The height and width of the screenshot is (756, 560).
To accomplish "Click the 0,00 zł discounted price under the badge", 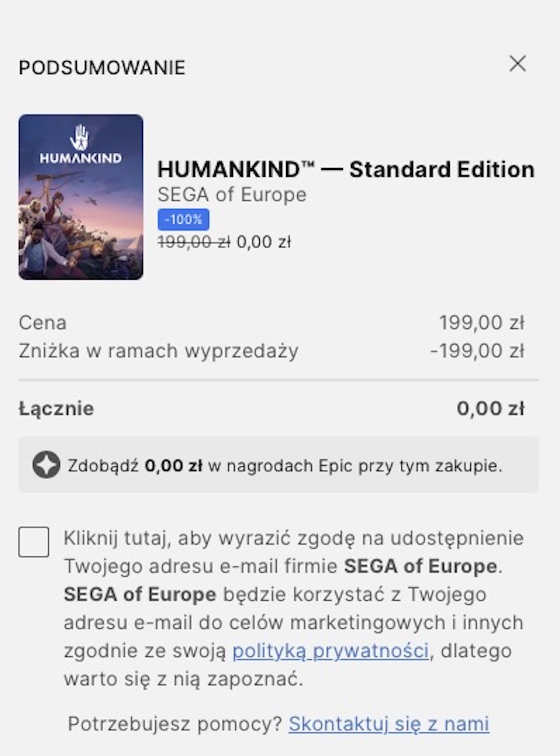I will click(264, 242).
